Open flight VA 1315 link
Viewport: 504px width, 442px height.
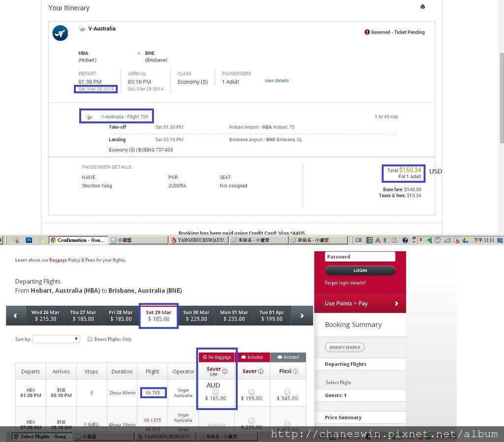pyautogui.click(x=153, y=420)
